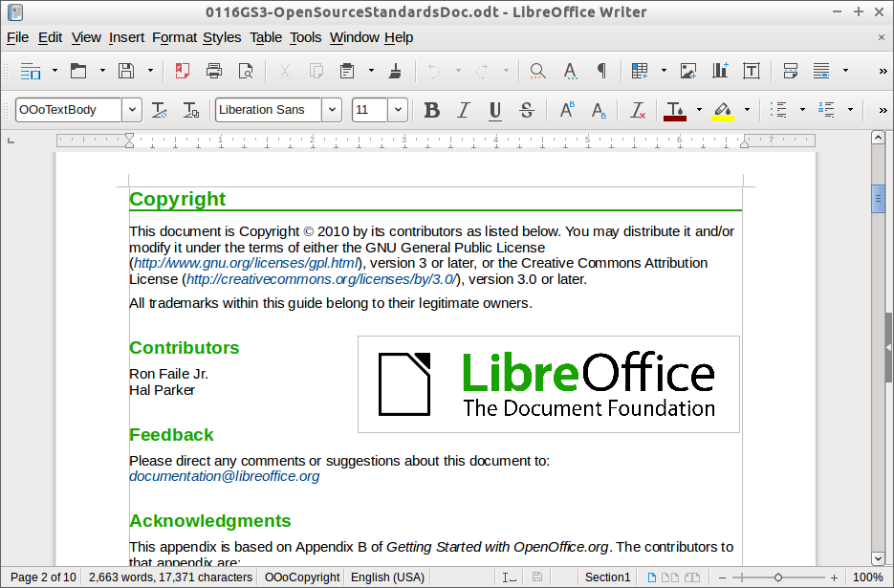Viewport: 894px width, 588px height.
Task: Click the yellow highlighting color button
Action: [x=723, y=110]
